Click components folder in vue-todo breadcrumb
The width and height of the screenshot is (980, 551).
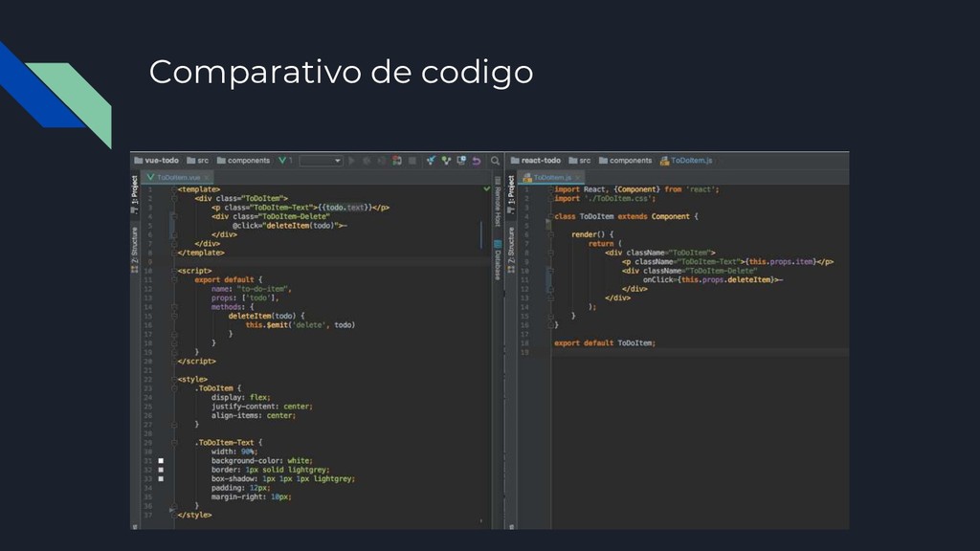243,161
